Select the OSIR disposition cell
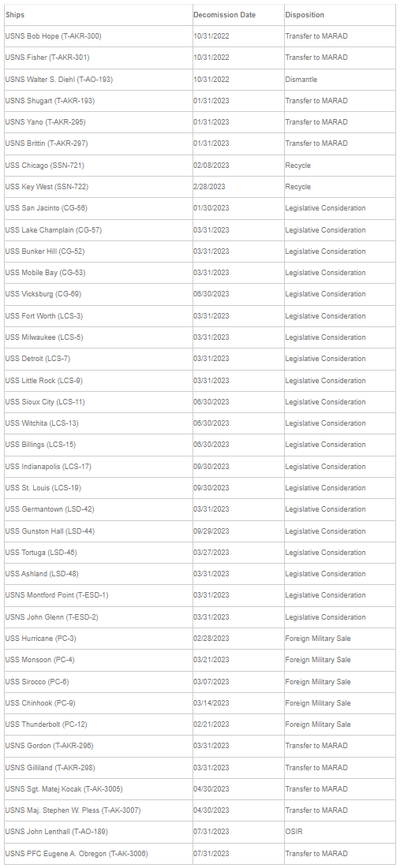 coord(340,832)
